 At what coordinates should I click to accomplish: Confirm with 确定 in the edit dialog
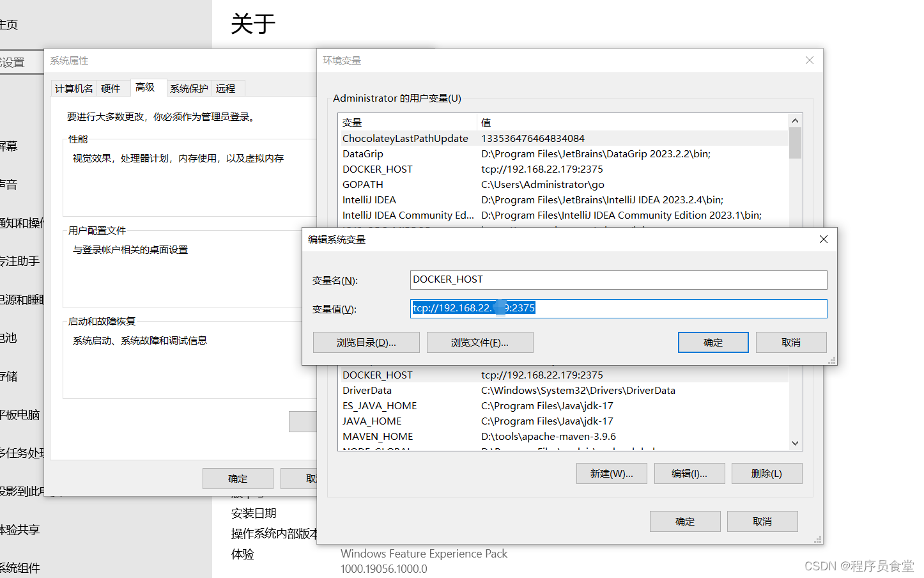(713, 342)
